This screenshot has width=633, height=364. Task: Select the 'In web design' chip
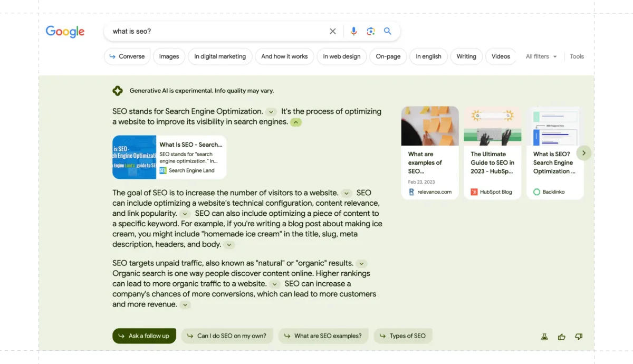coord(342,56)
